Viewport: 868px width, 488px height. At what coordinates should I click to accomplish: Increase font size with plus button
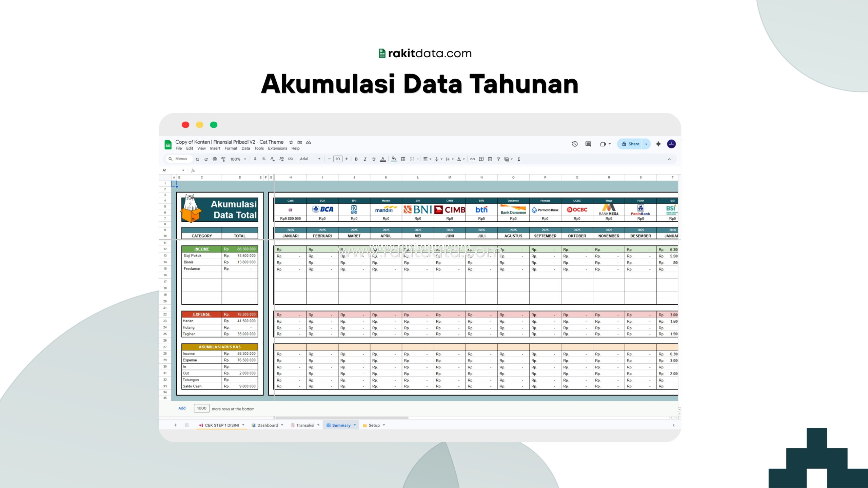[347, 159]
